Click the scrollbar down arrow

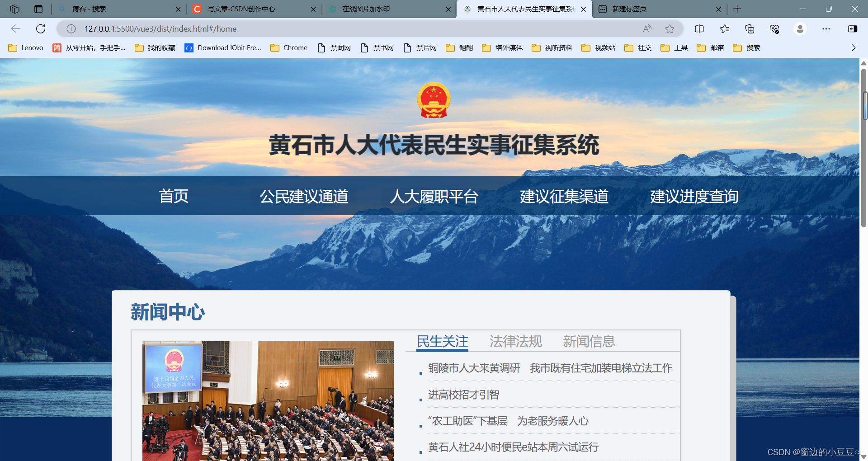(863, 457)
